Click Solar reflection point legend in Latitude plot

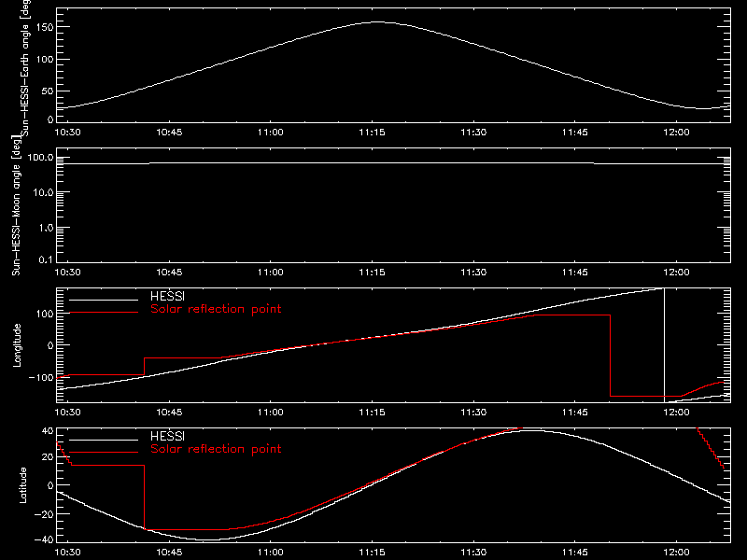pos(216,449)
